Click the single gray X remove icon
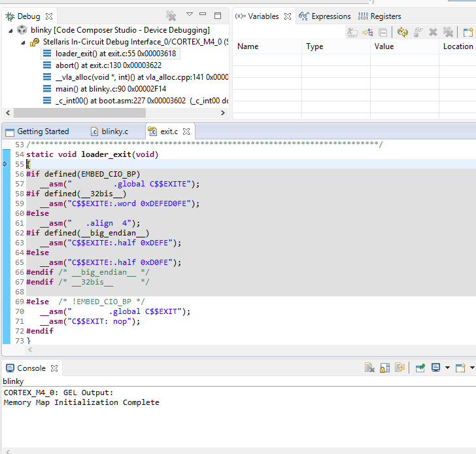The height and width of the screenshot is (454, 476). (433, 32)
